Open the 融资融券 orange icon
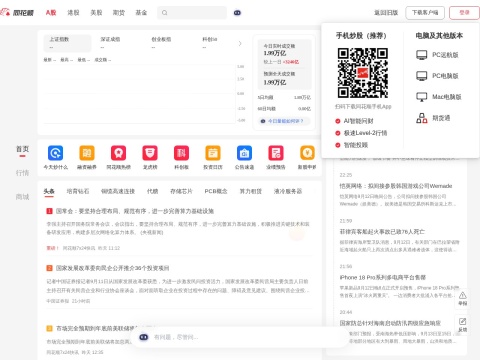The width and height of the screenshot is (480, 360). [x=87, y=153]
